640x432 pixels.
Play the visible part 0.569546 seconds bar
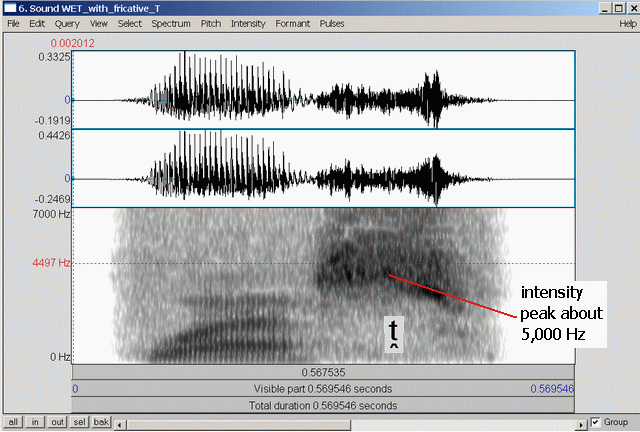click(323, 388)
